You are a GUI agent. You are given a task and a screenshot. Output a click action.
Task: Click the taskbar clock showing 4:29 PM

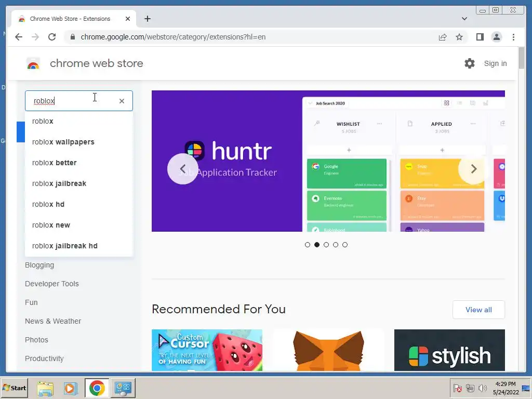(506, 388)
